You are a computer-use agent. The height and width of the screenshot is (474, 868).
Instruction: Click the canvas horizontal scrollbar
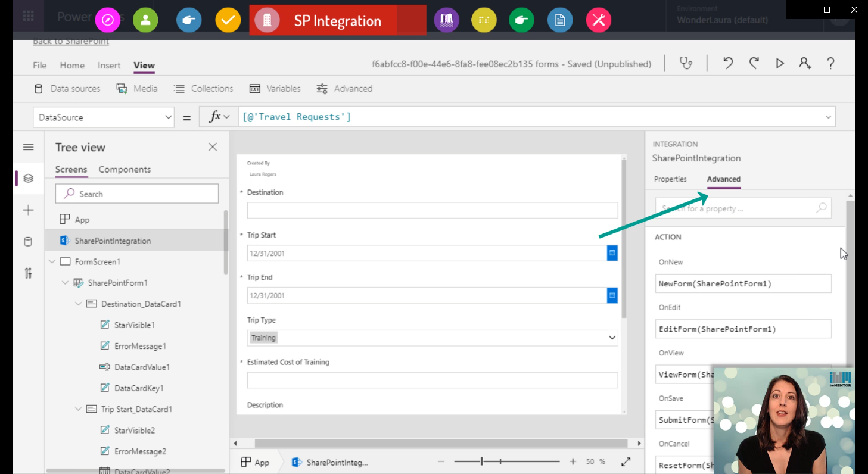(x=441, y=444)
